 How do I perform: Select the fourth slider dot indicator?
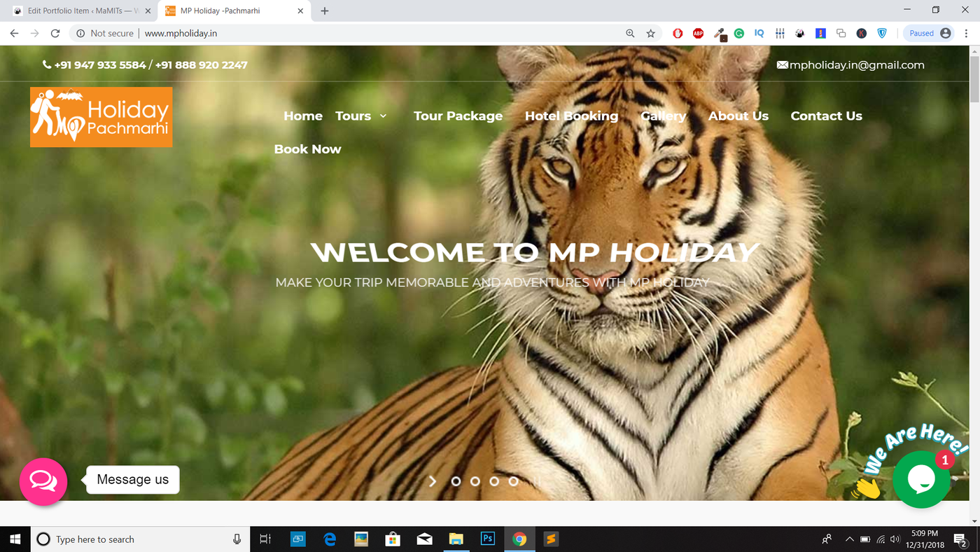(x=513, y=481)
